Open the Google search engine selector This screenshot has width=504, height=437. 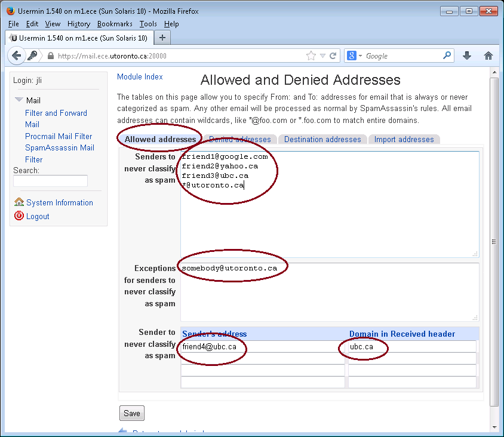[354, 56]
